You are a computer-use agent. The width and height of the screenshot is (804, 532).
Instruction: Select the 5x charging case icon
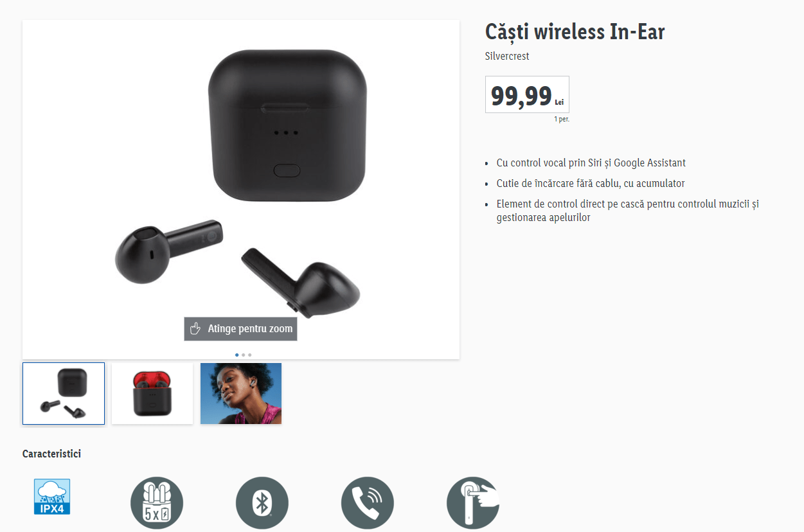(157, 503)
